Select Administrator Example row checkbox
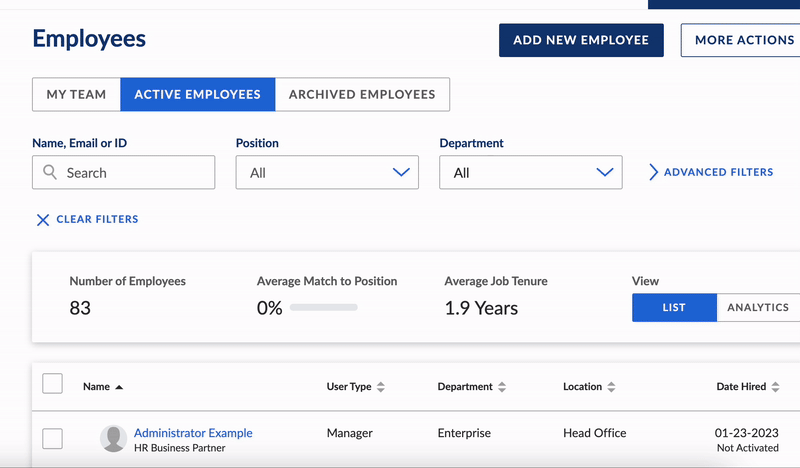Screen dimensions: 800x468 (x=52, y=439)
